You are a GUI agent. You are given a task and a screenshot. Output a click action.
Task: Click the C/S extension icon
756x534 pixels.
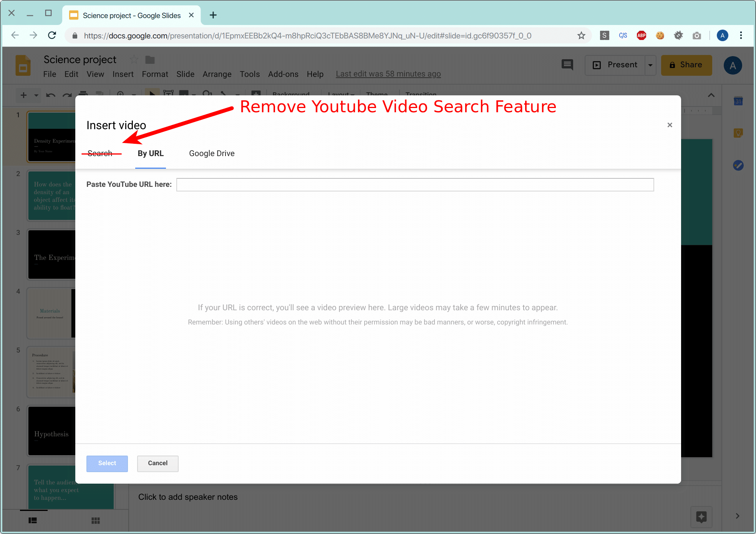[623, 36]
